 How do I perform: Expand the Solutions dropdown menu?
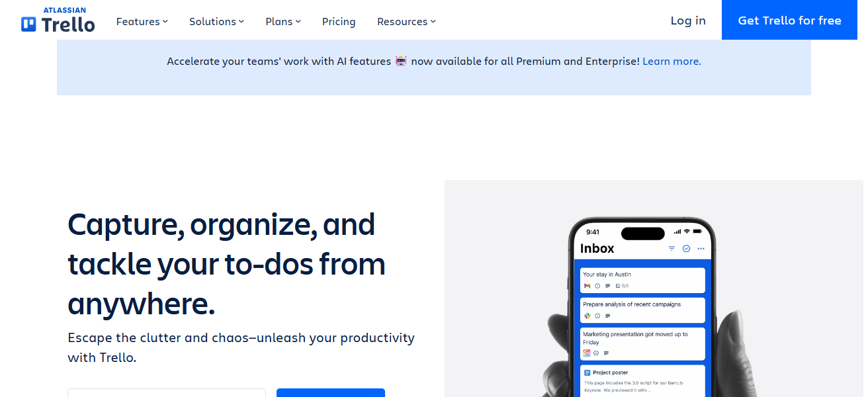coord(216,21)
